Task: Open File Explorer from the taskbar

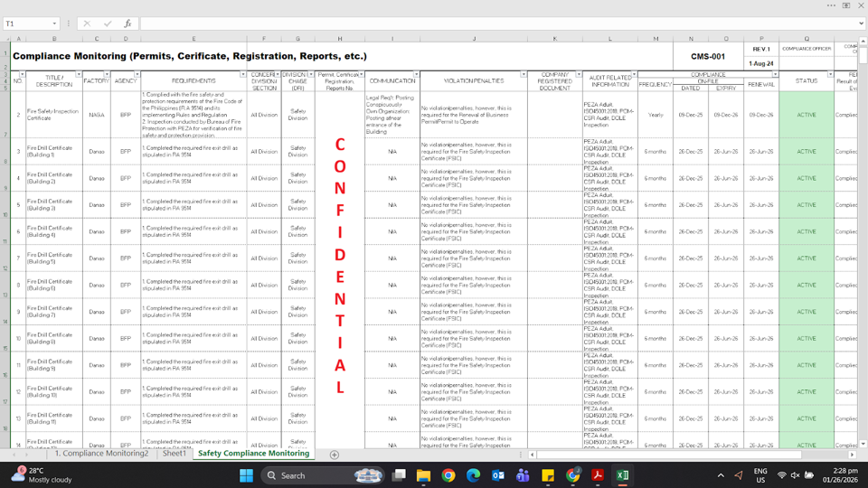Action: coord(423,475)
